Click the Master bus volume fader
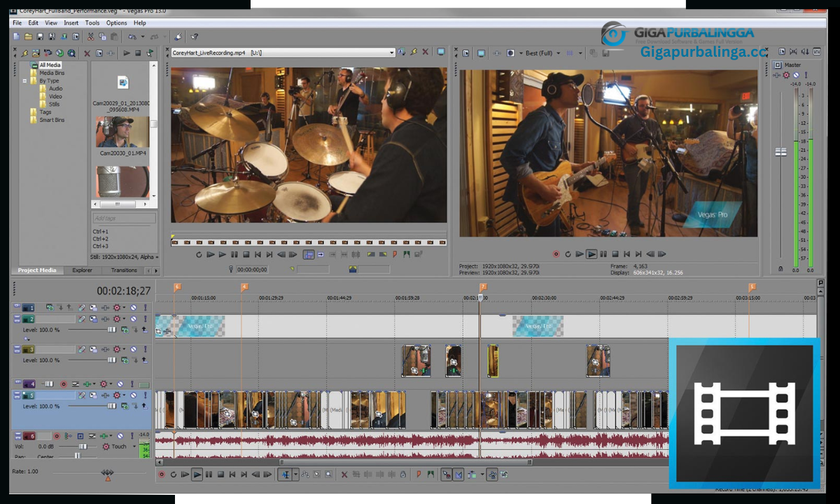The width and height of the screenshot is (840, 504). [780, 152]
